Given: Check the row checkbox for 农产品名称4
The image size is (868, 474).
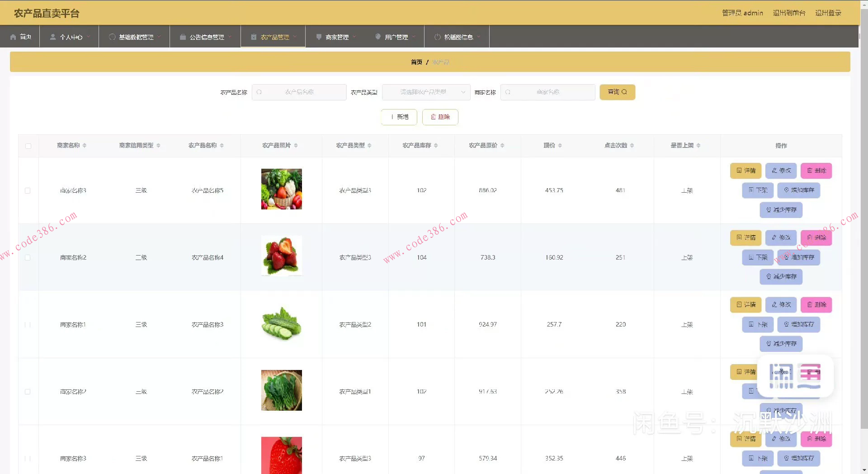Looking at the screenshot, I should pos(28,257).
